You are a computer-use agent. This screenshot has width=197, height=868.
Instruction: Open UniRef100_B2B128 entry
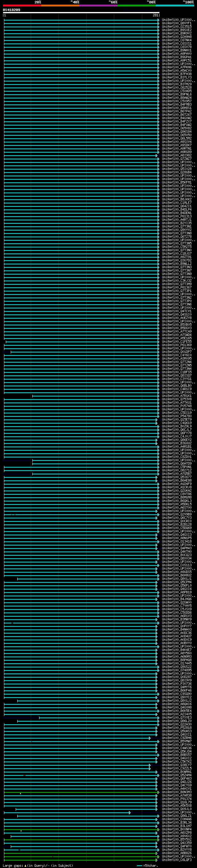coord(177,525)
